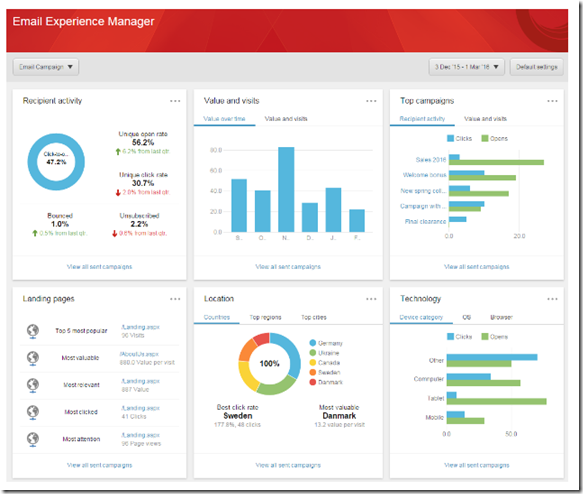The height and width of the screenshot is (494, 583).
Task: Open the Email Campaign dropdown
Action: [46, 67]
